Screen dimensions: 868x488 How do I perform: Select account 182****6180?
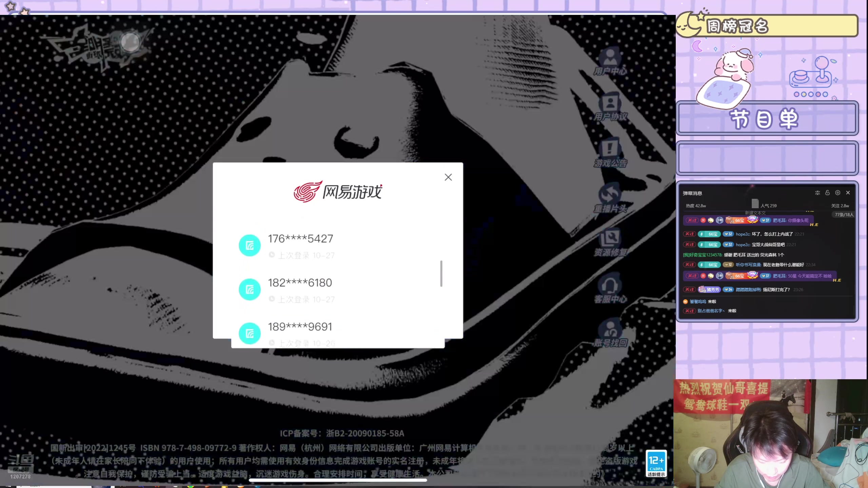click(337, 289)
